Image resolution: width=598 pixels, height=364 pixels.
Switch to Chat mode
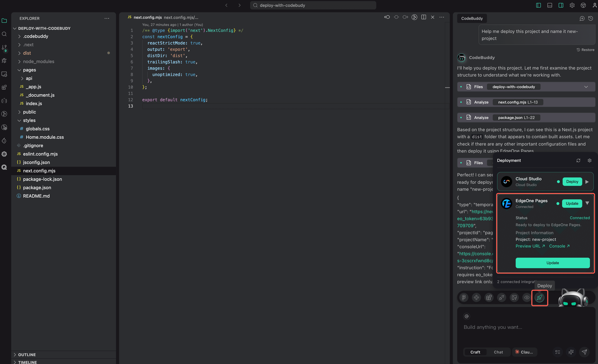[498, 352]
